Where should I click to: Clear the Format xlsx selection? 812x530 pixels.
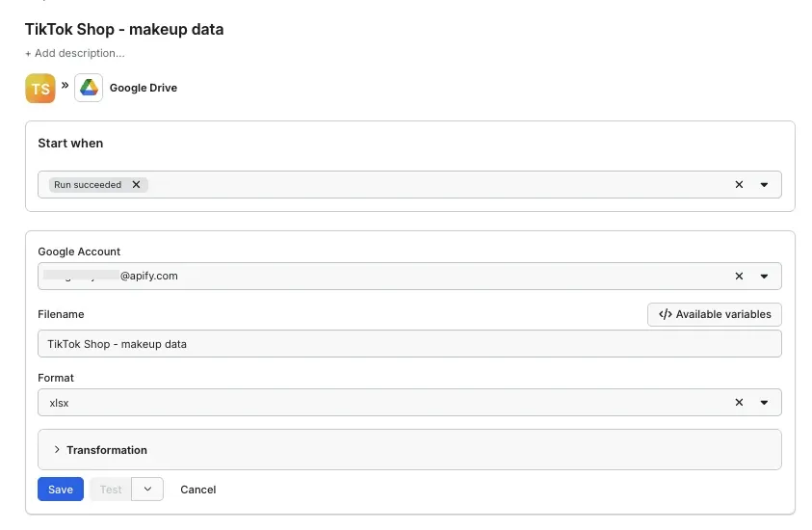pos(739,403)
